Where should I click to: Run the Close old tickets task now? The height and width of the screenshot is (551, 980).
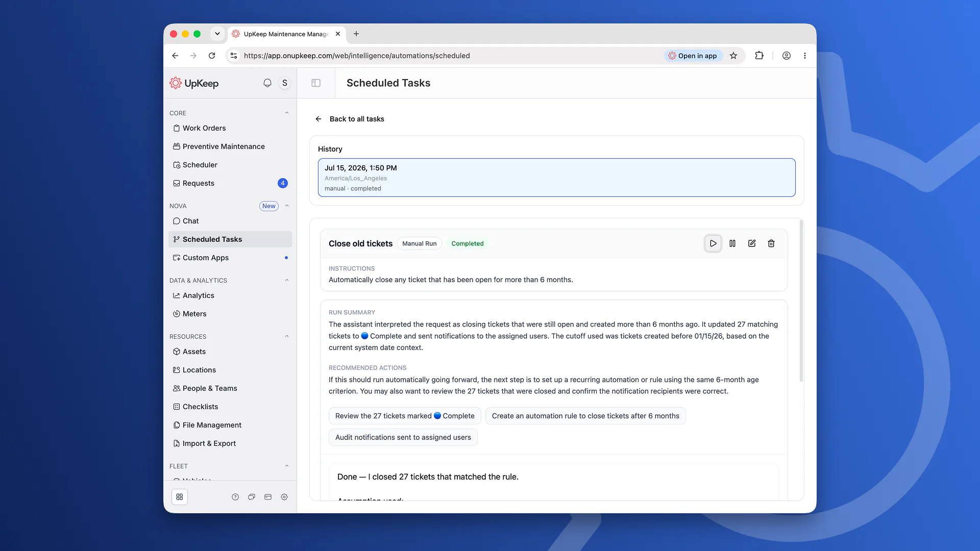(713, 243)
